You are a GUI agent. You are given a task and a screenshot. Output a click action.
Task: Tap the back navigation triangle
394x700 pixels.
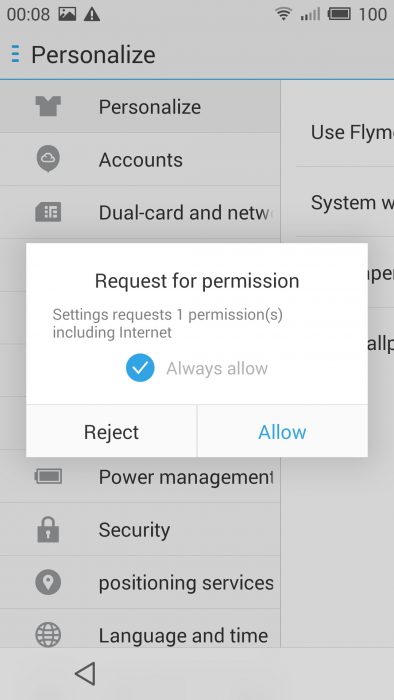[85, 674]
